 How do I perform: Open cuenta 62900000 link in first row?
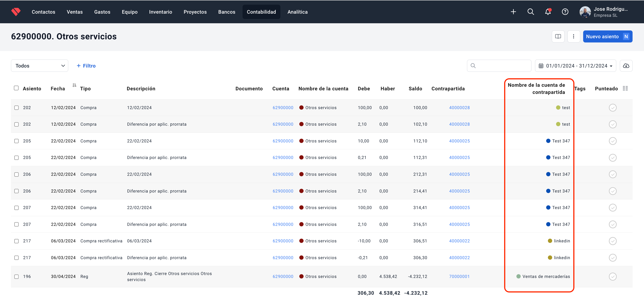283,108
